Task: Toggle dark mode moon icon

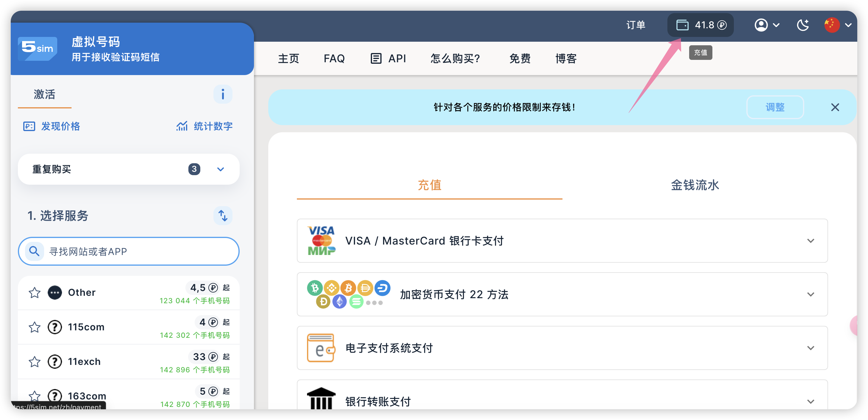Action: tap(803, 25)
